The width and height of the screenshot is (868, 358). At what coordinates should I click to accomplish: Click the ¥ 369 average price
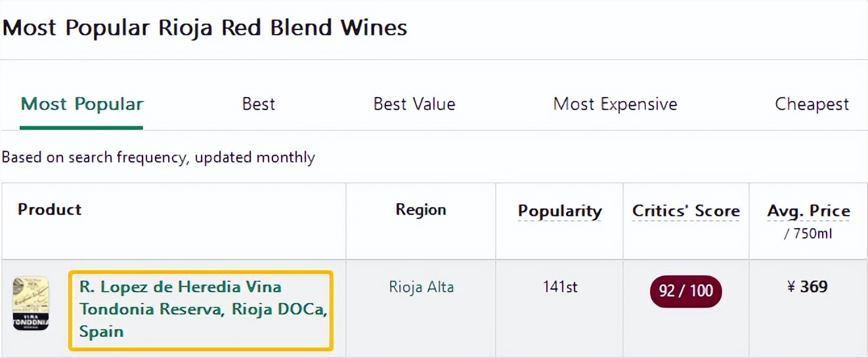click(x=808, y=287)
